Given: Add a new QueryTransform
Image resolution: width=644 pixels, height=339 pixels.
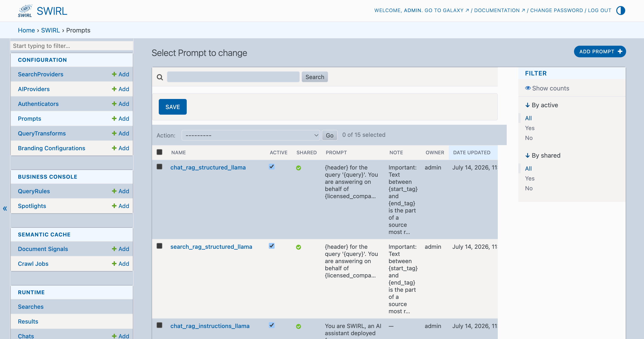Looking at the screenshot, I should point(121,133).
